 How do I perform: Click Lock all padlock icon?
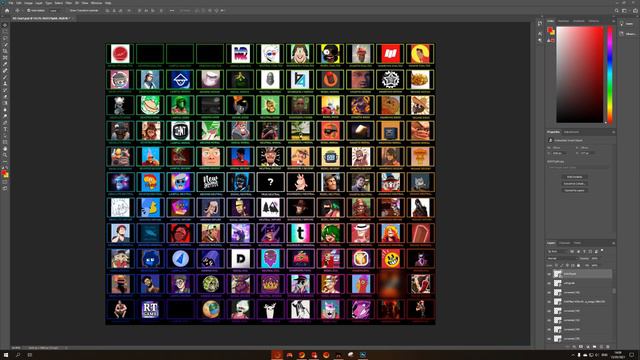(578, 265)
